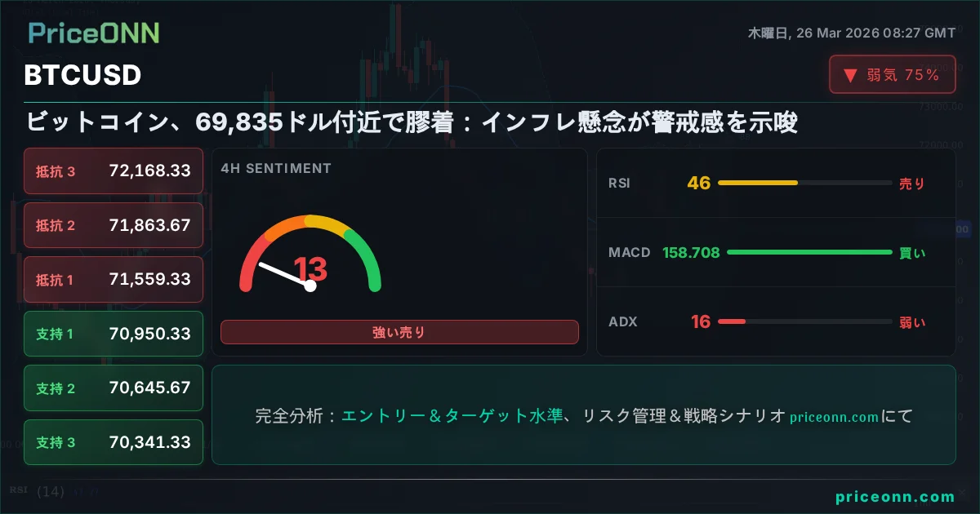Screen dimensions: 980x514
Task: Click the Bitcoin 69,835 headline text
Action: tap(412, 122)
